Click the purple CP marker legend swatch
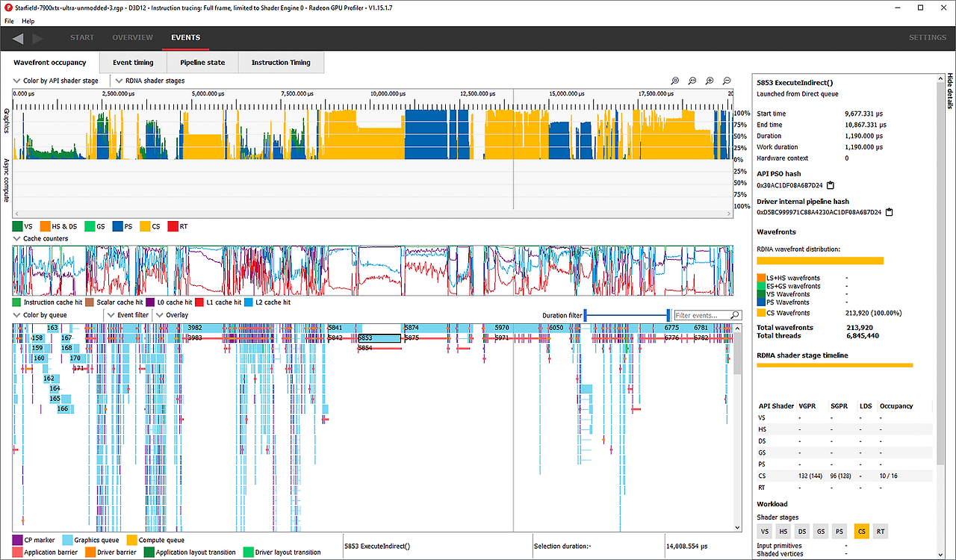Image resolution: width=956 pixels, height=560 pixels. pyautogui.click(x=17, y=540)
